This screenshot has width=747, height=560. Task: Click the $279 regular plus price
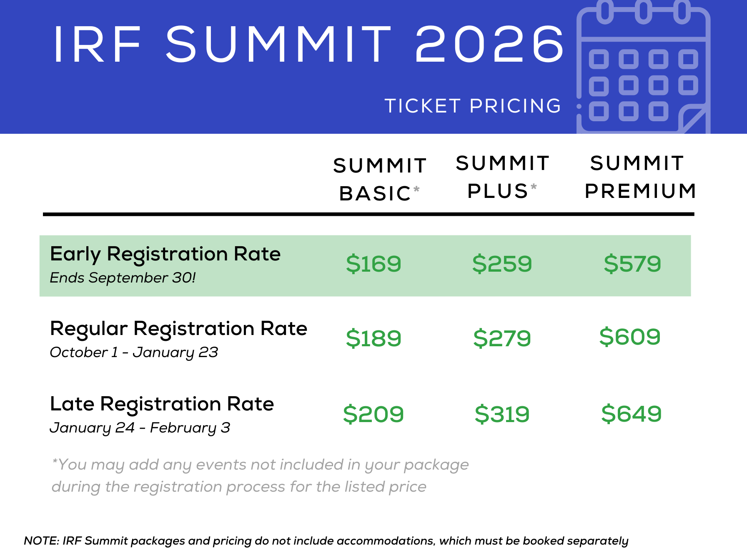click(x=502, y=338)
